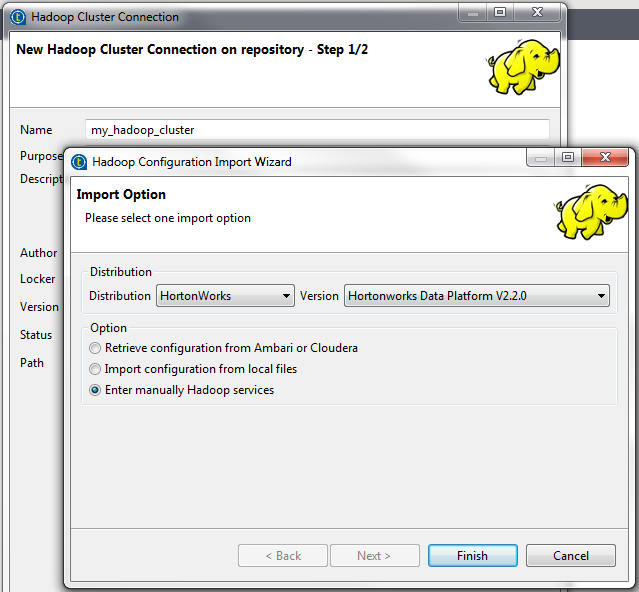The width and height of the screenshot is (639, 592).
Task: Close the Hadoop Configuration Import Wizard
Action: tap(605, 157)
